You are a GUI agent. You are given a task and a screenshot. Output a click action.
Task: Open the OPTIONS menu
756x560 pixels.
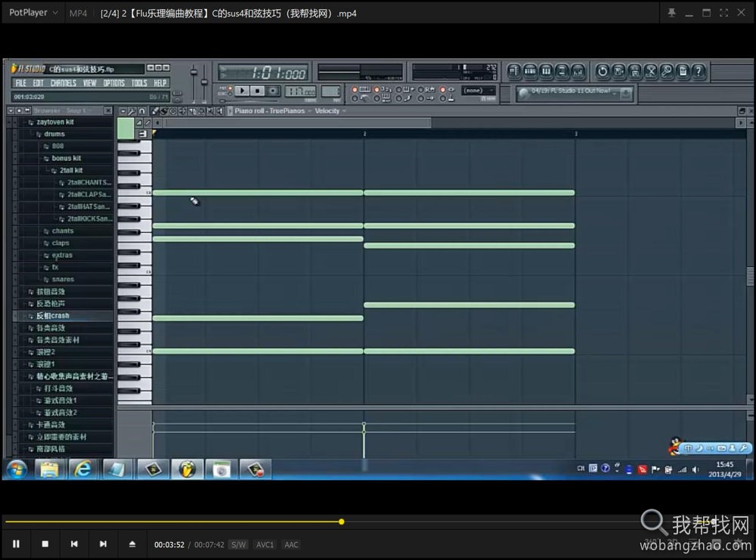(114, 83)
